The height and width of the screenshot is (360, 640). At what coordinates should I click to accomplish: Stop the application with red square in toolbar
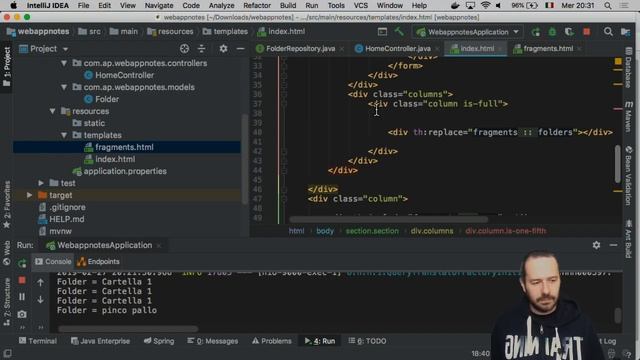pyautogui.click(x=587, y=32)
